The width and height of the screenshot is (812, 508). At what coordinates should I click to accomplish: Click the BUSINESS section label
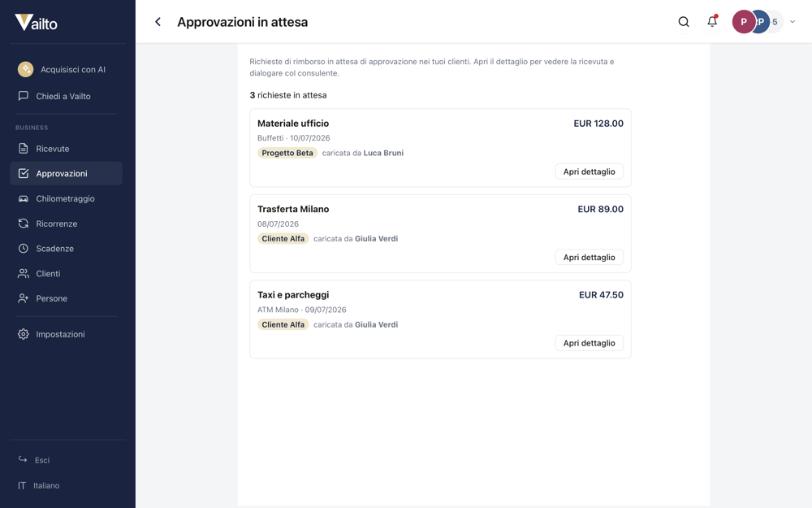[32, 128]
